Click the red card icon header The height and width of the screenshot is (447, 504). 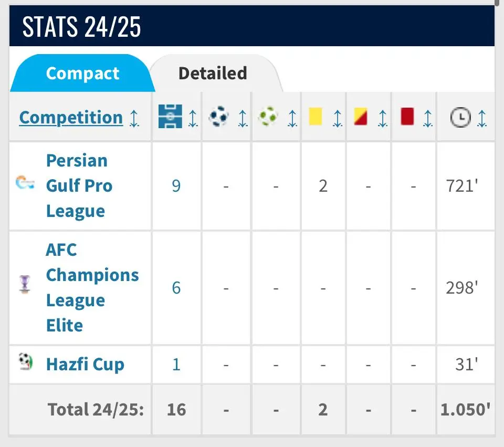pos(407,117)
